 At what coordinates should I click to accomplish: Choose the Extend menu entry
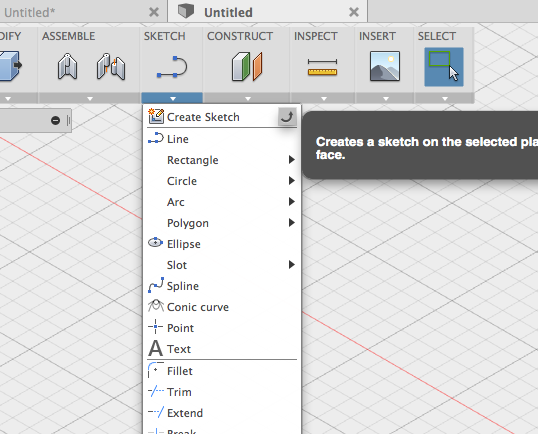(222, 412)
